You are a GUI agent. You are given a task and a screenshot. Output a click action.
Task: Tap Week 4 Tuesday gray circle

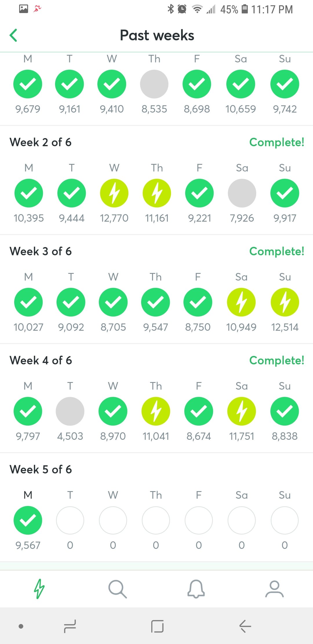click(x=70, y=411)
